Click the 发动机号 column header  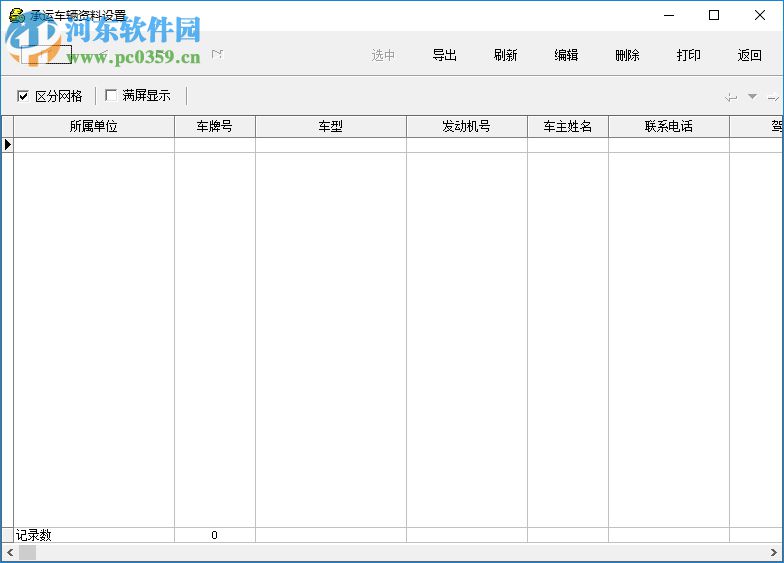pos(467,126)
